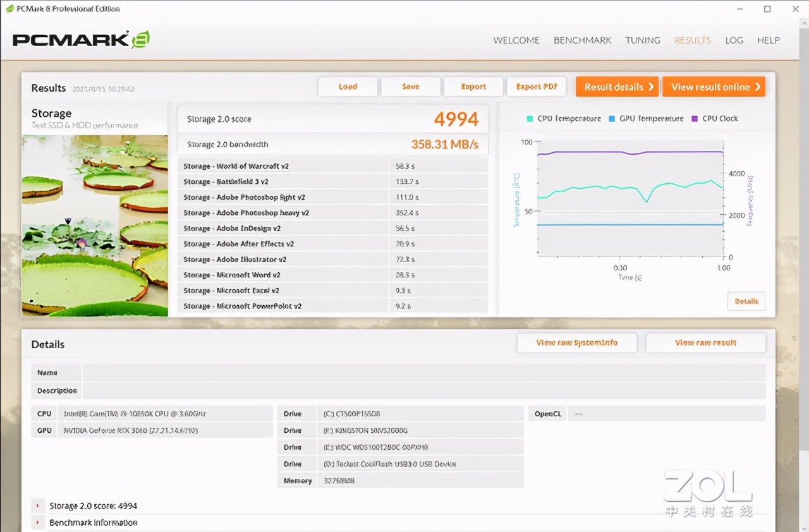Click Export PDF button

(537, 87)
